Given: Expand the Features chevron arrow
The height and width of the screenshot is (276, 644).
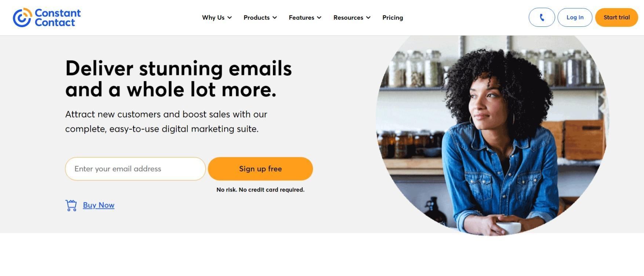Looking at the screenshot, I should [x=319, y=18].
